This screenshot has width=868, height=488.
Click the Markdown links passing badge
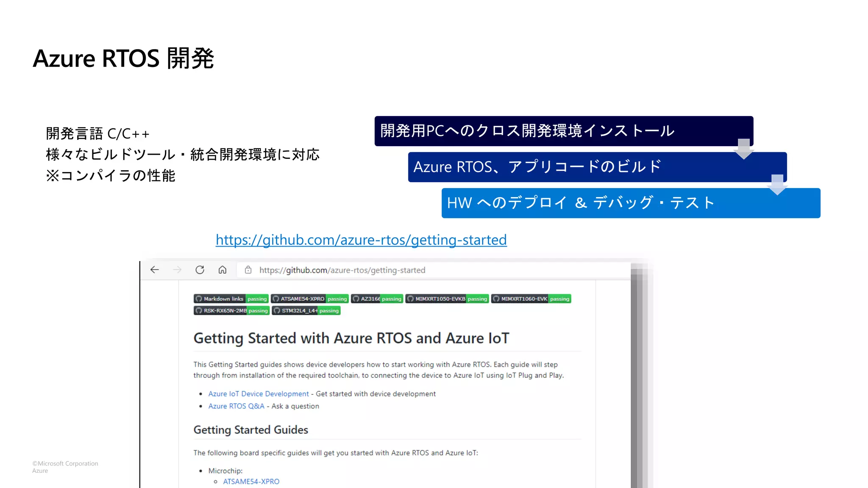(231, 299)
